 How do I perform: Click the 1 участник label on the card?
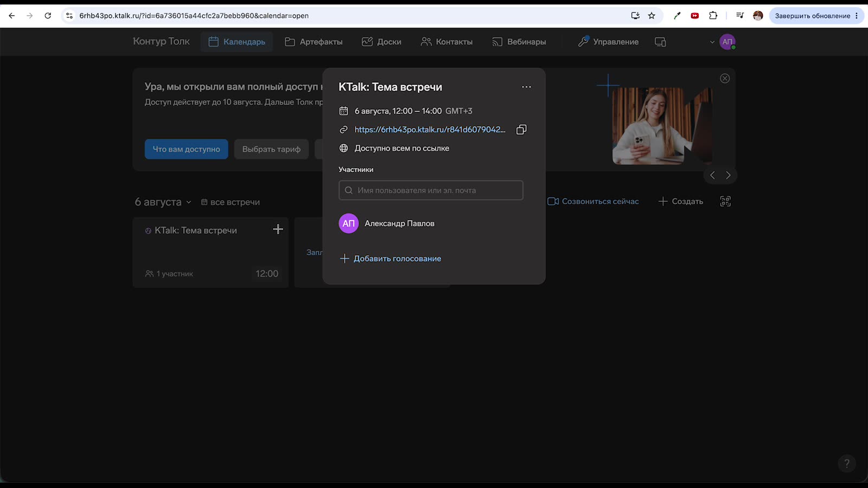(x=169, y=274)
